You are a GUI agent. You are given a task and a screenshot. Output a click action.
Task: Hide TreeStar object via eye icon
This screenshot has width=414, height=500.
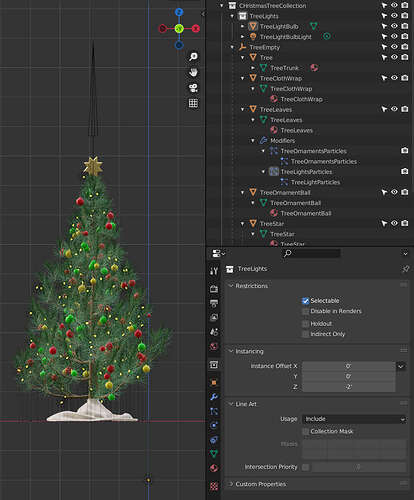(x=394, y=223)
